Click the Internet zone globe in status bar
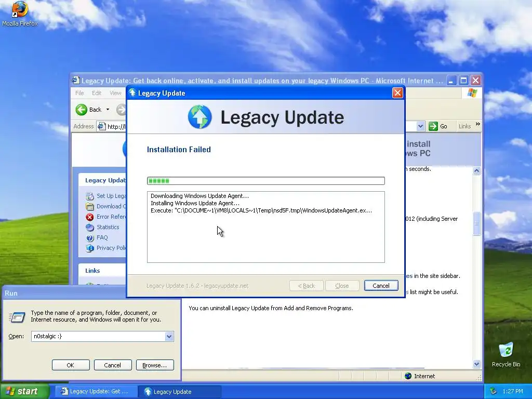The height and width of the screenshot is (399, 532). pos(408,376)
